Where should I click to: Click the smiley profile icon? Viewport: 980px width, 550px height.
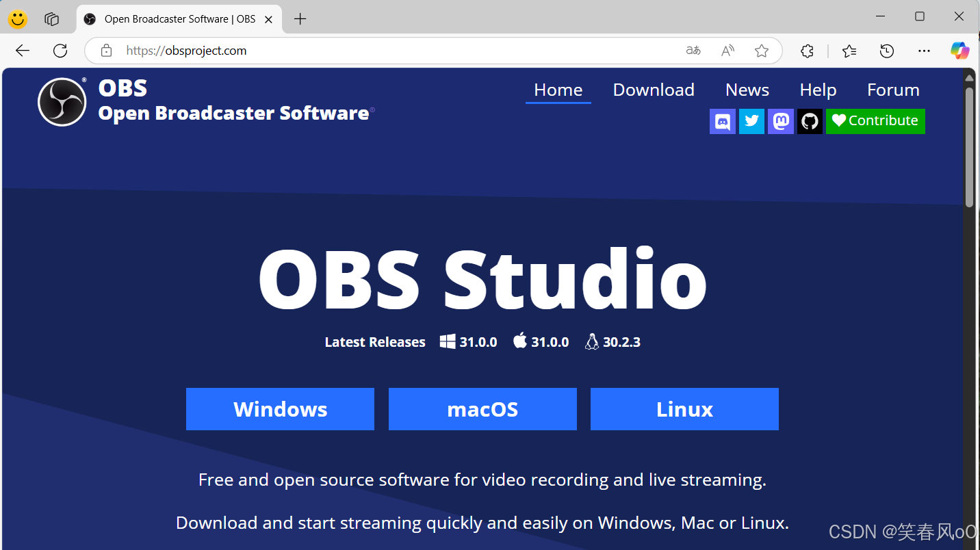point(18,19)
